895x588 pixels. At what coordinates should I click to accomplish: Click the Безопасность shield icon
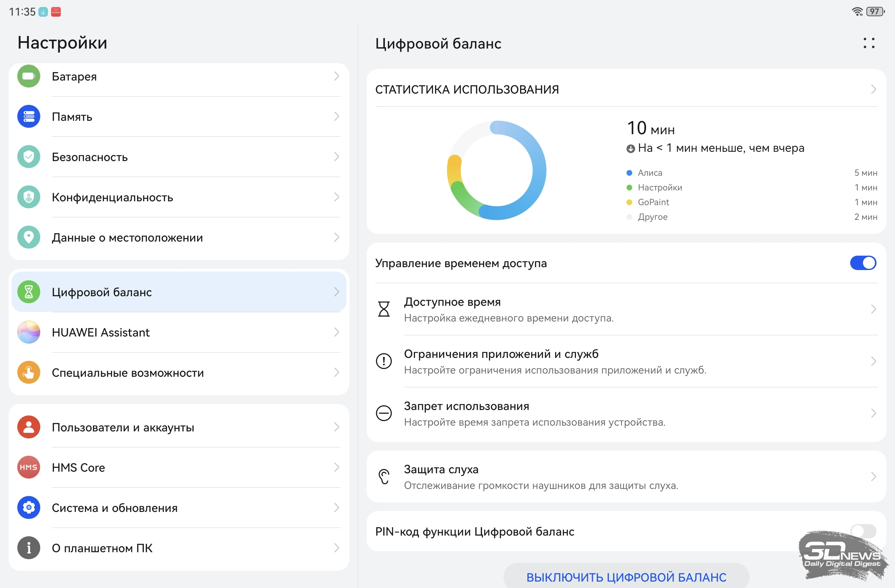[28, 157]
